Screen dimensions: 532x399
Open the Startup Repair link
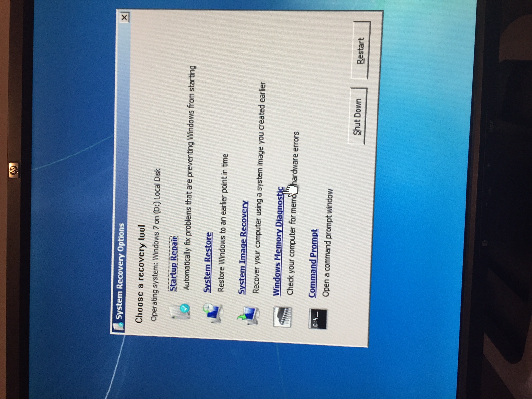point(174,263)
